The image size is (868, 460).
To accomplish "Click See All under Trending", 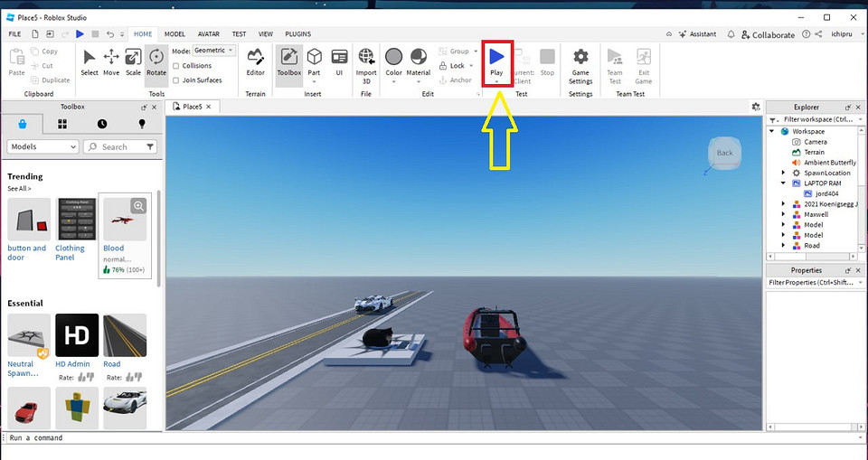I will (x=19, y=189).
